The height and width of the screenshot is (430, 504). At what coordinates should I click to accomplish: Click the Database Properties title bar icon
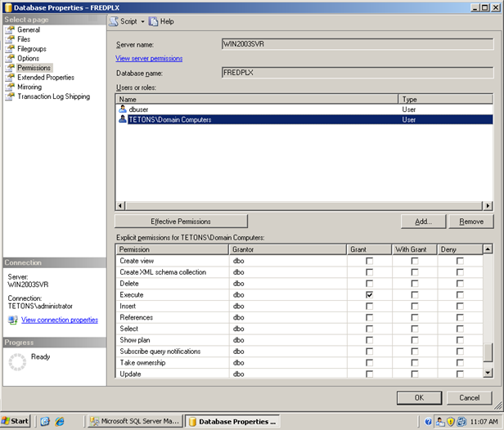(x=8, y=7)
